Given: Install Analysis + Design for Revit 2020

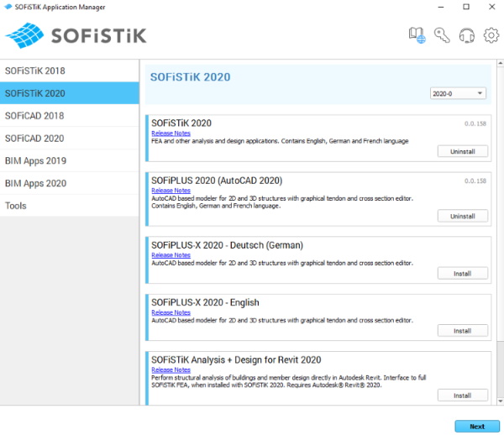Looking at the screenshot, I should point(463,396).
